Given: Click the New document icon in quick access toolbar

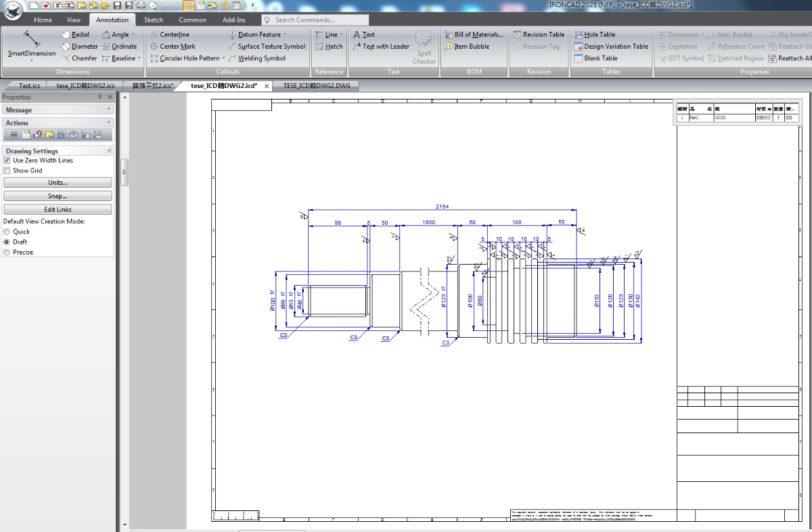Looking at the screenshot, I should 33,5.
